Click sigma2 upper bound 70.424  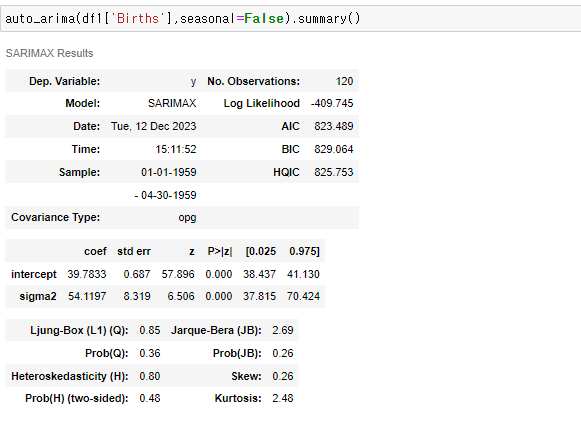pyautogui.click(x=303, y=296)
